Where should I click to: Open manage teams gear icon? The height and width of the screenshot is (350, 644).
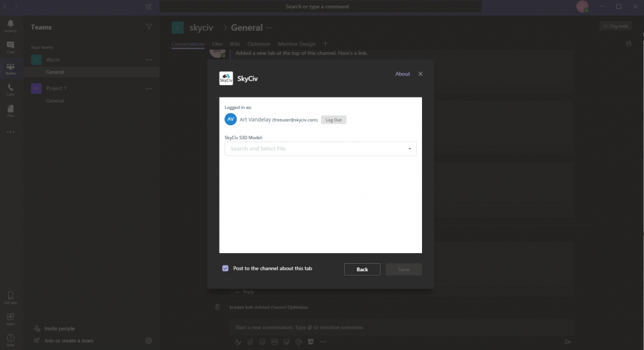[x=148, y=341]
